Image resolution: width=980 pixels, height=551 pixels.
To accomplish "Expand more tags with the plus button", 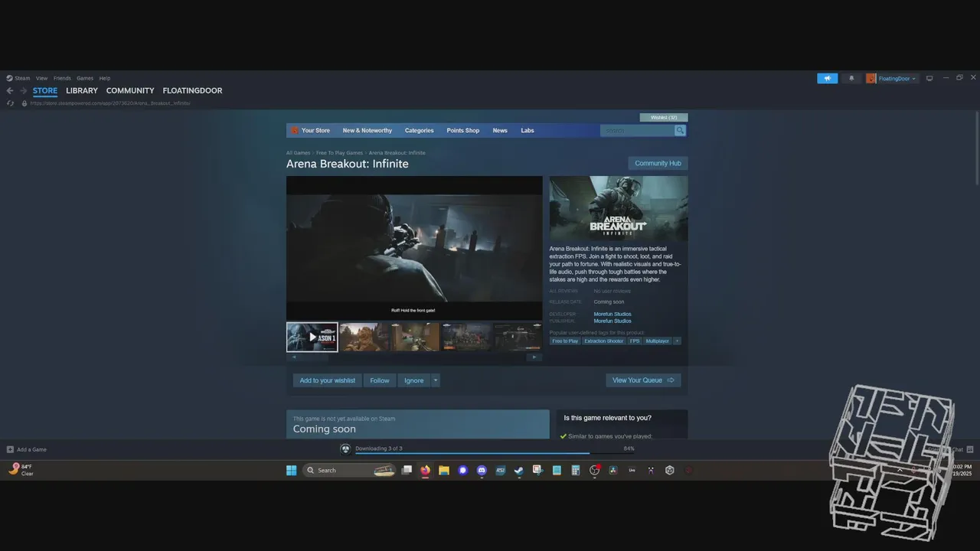I will (677, 341).
